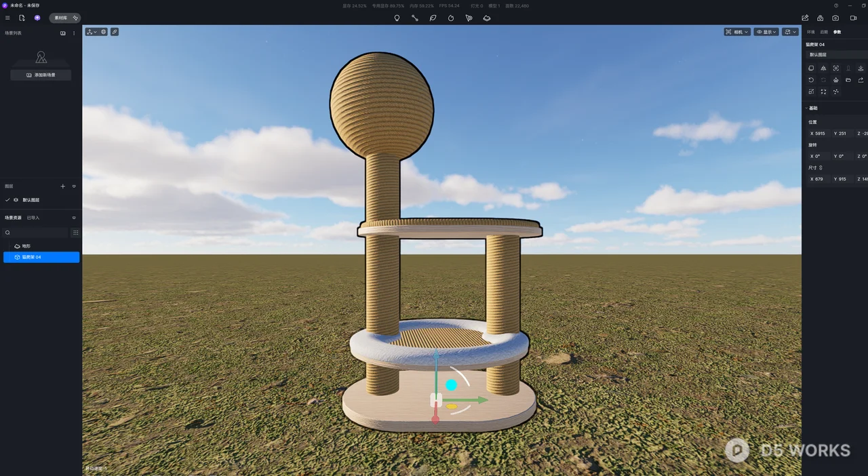This screenshot has width=868, height=476.
Task: Edit the size X value 679
Action: 818,179
